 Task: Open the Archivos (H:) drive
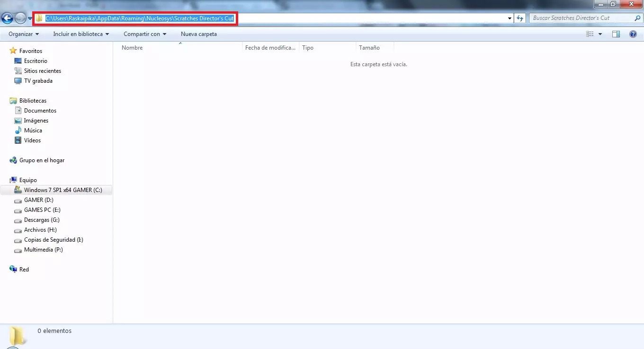pyautogui.click(x=40, y=230)
